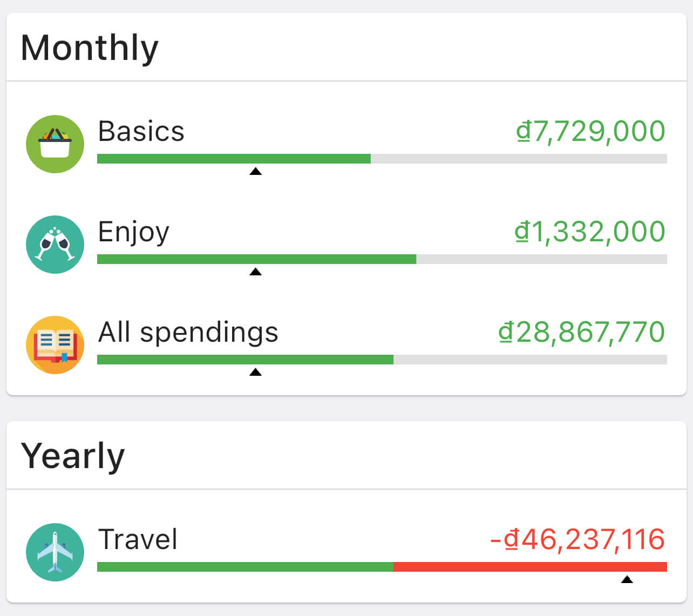Click the All spendings amount ₫28,867,770
This screenshot has height=616, width=693.
point(581,332)
